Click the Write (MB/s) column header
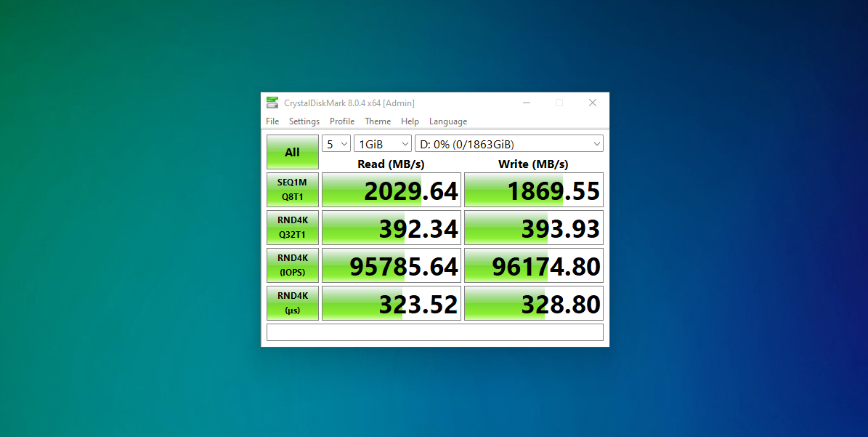The width and height of the screenshot is (868, 437). 533,164
